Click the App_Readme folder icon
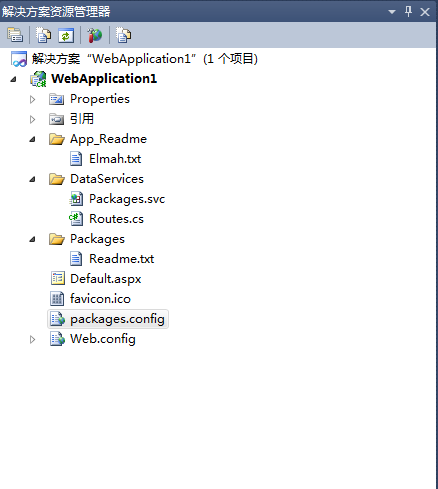This screenshot has height=489, width=438. tap(57, 139)
